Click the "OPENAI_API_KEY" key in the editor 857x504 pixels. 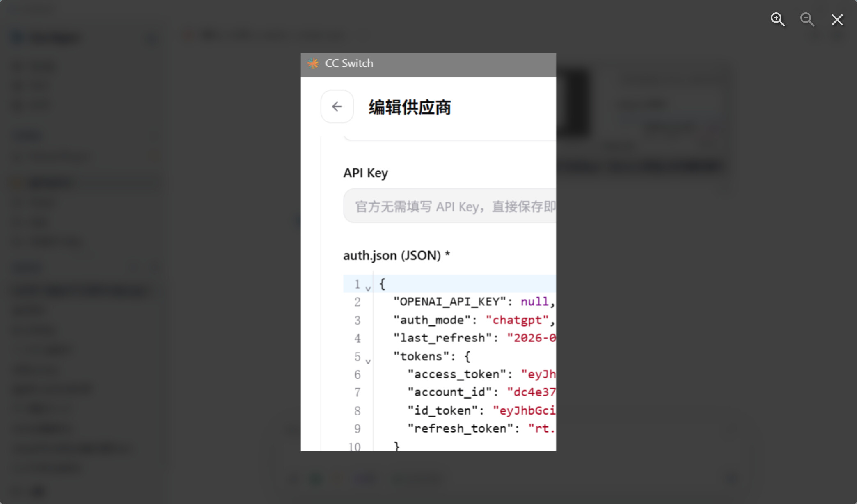449,302
